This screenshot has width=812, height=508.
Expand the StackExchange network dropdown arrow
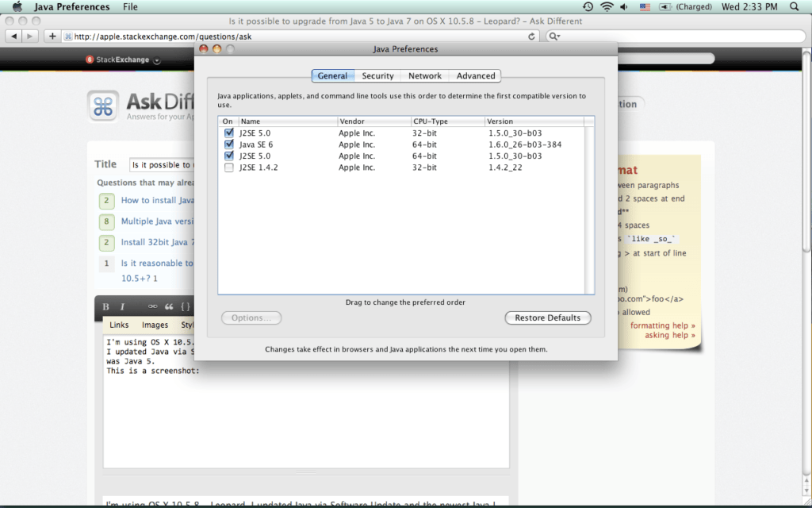(x=157, y=60)
